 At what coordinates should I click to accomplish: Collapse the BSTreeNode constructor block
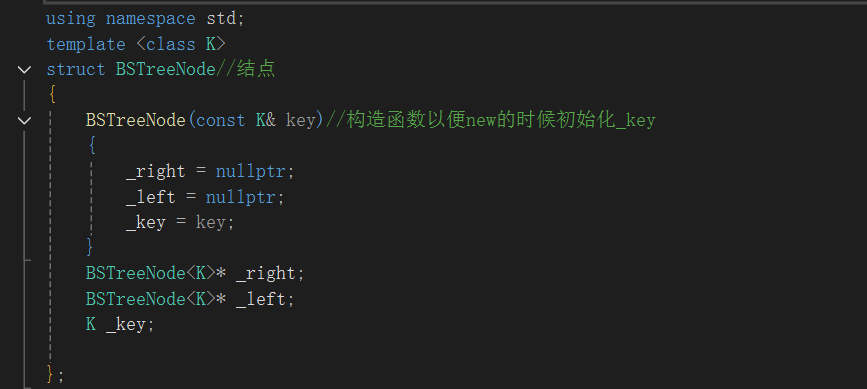point(24,120)
